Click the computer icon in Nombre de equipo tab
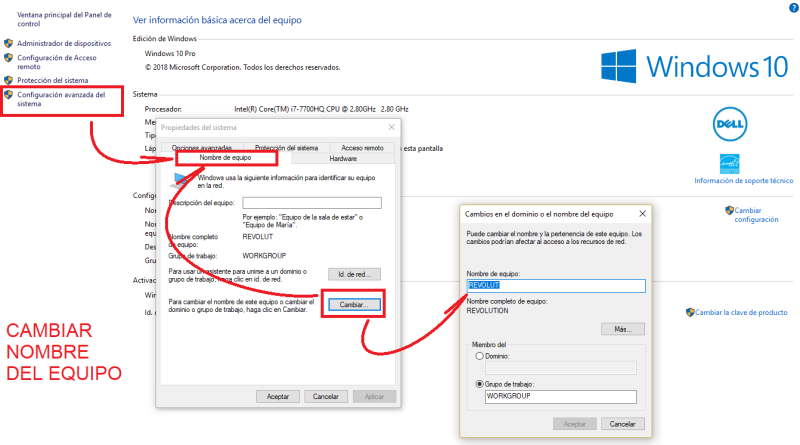 click(x=180, y=180)
